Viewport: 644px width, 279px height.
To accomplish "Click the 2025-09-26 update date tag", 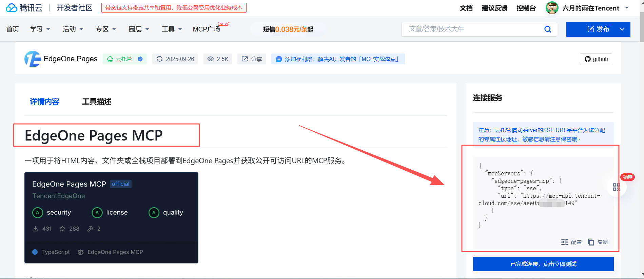I will point(175,59).
